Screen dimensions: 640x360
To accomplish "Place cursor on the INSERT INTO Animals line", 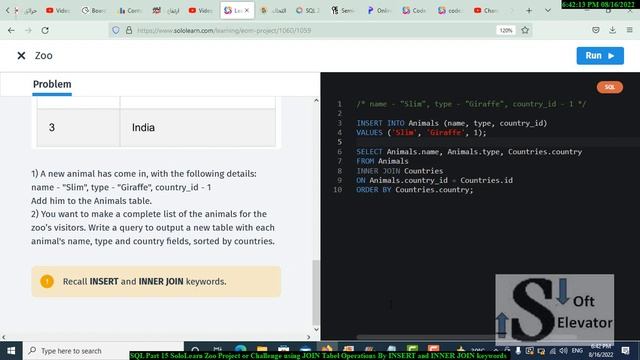I will point(451,123).
